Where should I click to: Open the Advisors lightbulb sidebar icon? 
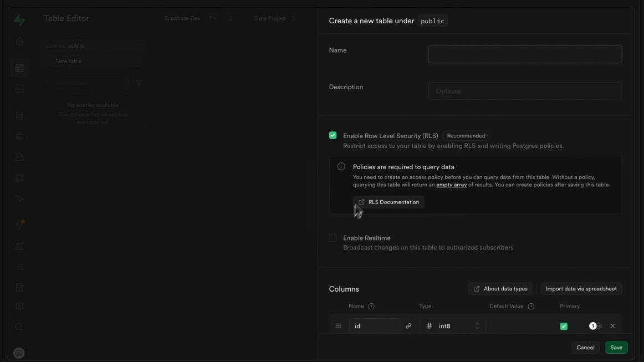pyautogui.click(x=19, y=225)
